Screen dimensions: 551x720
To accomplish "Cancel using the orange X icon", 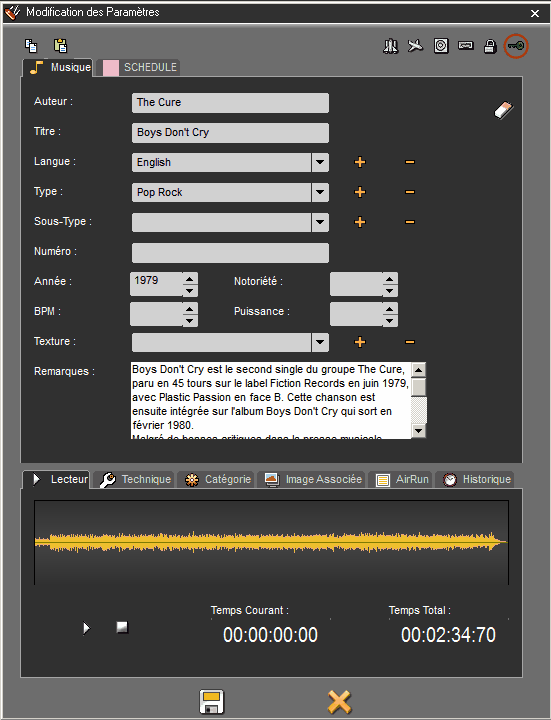I will 339,702.
